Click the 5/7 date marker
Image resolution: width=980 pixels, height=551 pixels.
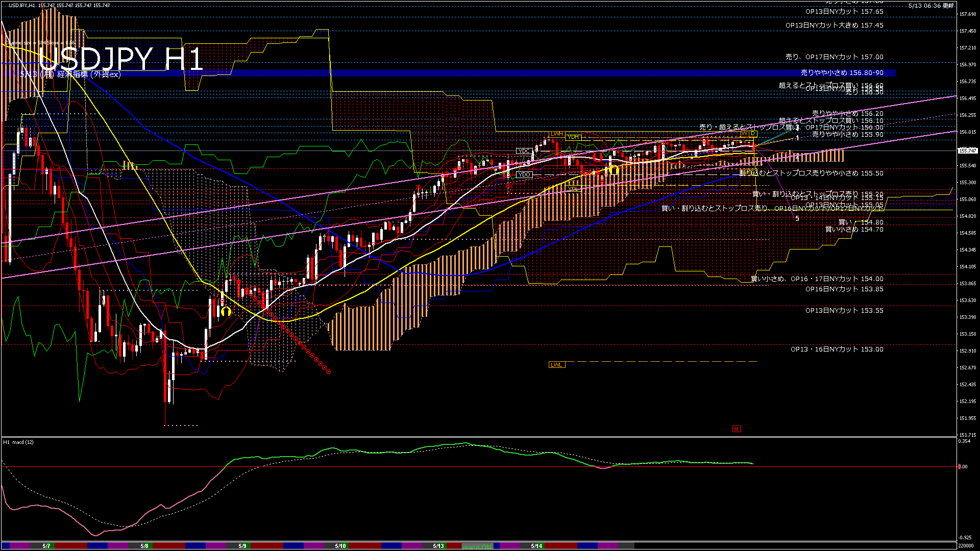(46, 546)
